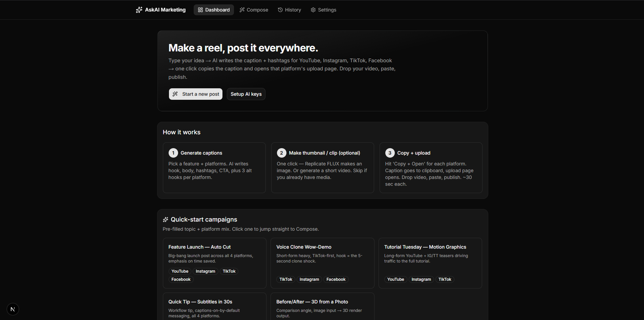Screen dimensions: 644x320
Task: Click Facebook tag in Voice Clone card
Action: pos(336,279)
